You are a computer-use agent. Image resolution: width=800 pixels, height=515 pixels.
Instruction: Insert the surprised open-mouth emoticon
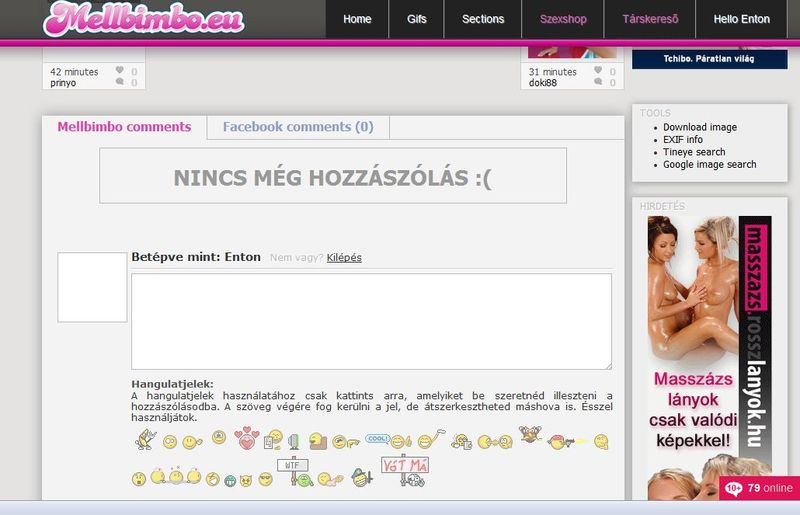click(139, 479)
